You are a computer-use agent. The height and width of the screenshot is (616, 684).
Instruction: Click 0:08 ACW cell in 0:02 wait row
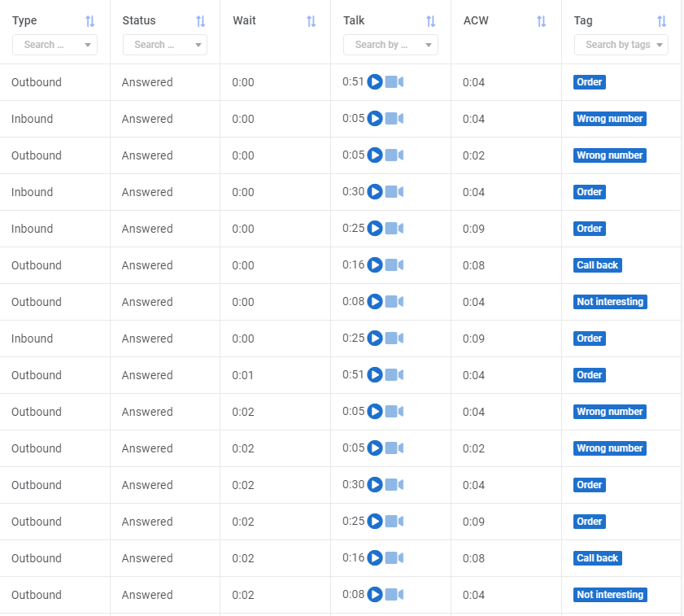[473, 558]
